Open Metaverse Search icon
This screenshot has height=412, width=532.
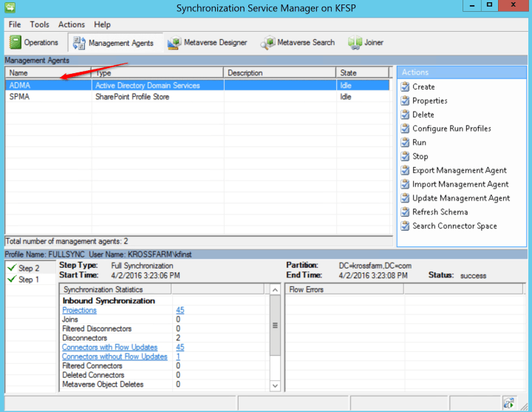267,43
